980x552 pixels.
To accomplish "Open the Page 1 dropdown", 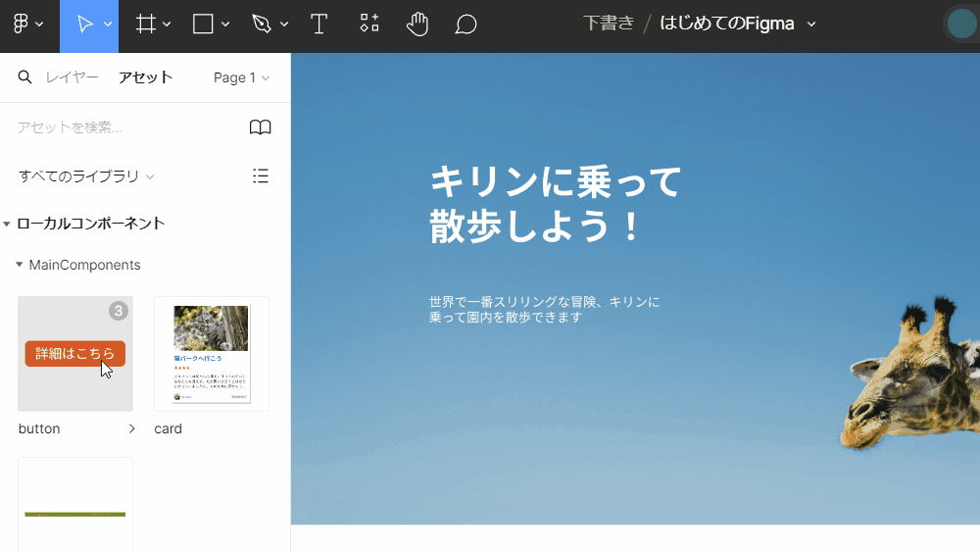I will tap(241, 77).
